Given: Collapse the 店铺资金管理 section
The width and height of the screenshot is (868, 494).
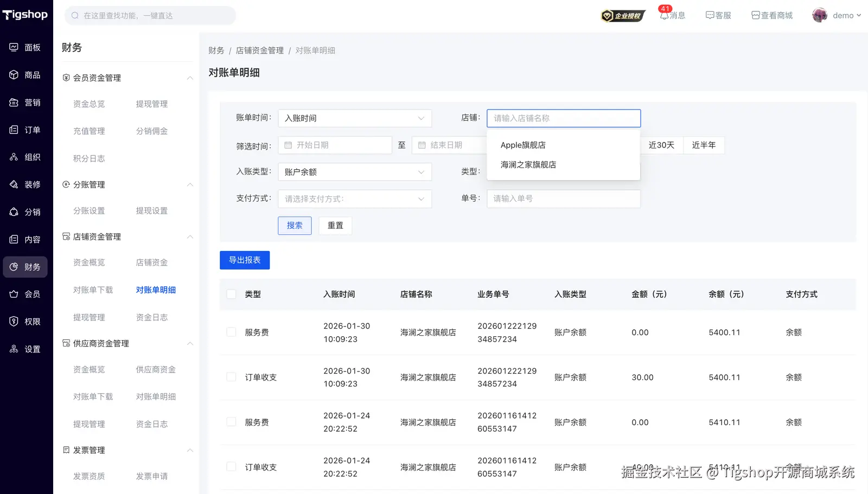Looking at the screenshot, I should coord(190,237).
